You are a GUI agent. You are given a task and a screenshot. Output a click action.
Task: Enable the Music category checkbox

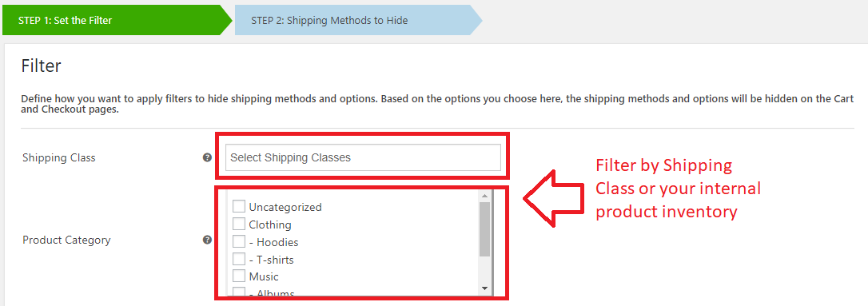[x=239, y=276]
